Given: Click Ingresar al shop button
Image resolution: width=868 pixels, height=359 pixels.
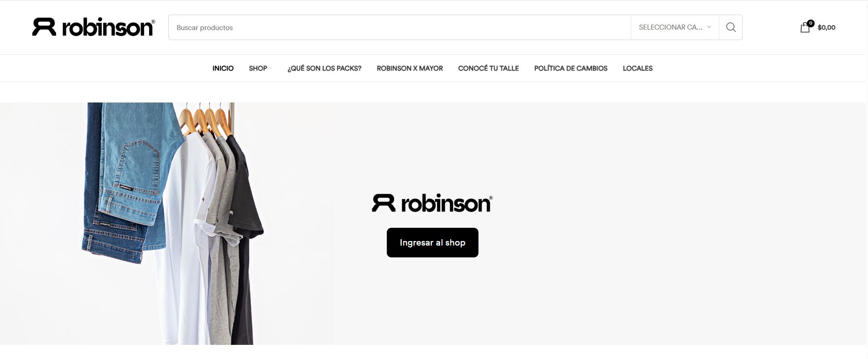Looking at the screenshot, I should point(432,242).
